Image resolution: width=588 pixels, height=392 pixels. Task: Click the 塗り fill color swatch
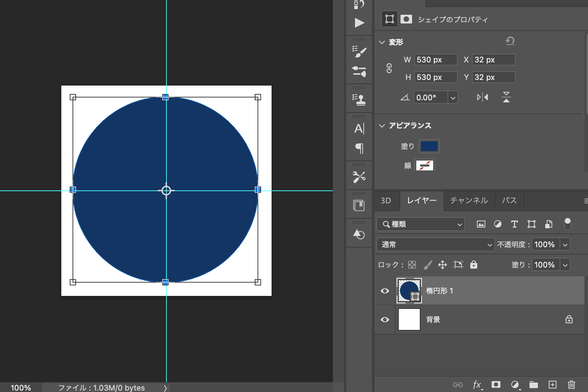[429, 146]
